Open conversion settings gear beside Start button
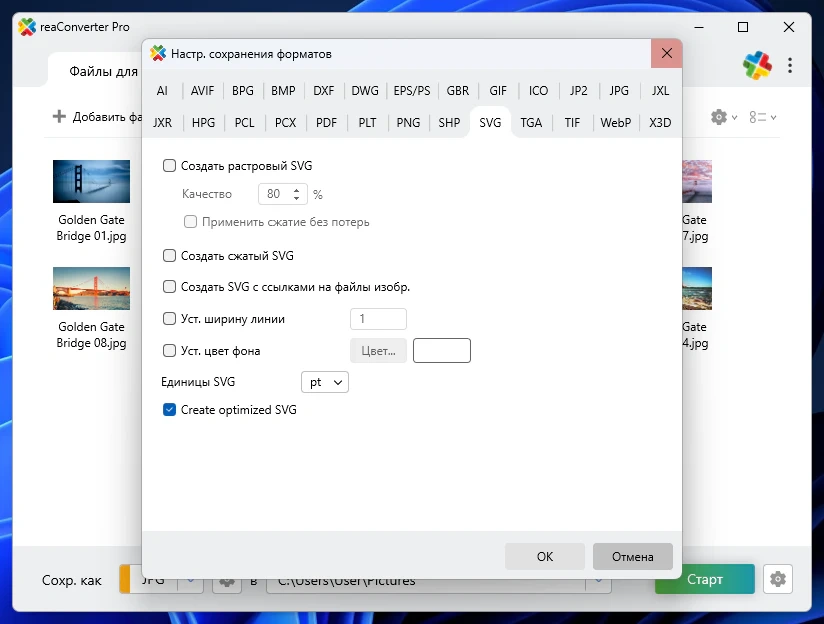The width and height of the screenshot is (824, 624). 777,579
